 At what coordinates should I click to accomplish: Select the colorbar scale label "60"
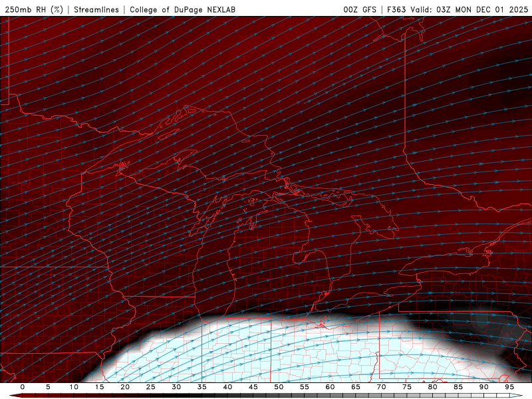coord(330,387)
